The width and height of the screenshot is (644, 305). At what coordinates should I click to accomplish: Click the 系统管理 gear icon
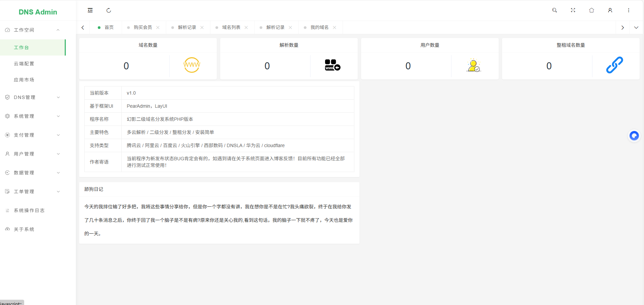(x=7, y=116)
